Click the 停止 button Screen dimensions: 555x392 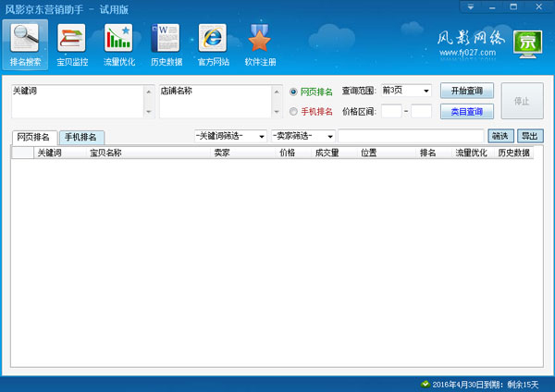[522, 101]
